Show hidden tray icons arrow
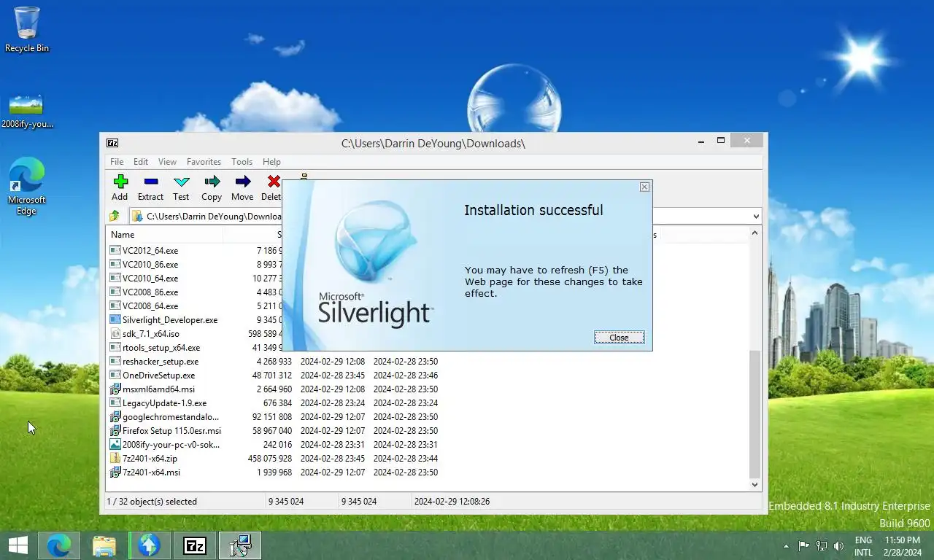Screen dimensions: 934x560 point(786,546)
